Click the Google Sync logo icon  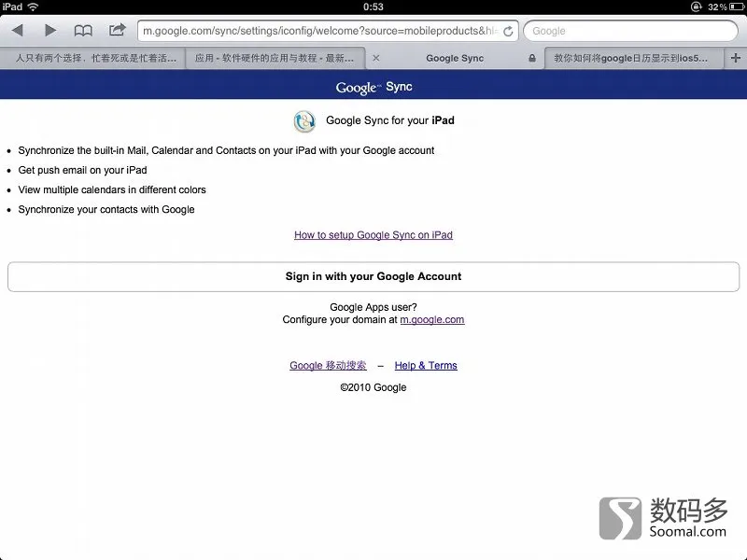coord(304,121)
